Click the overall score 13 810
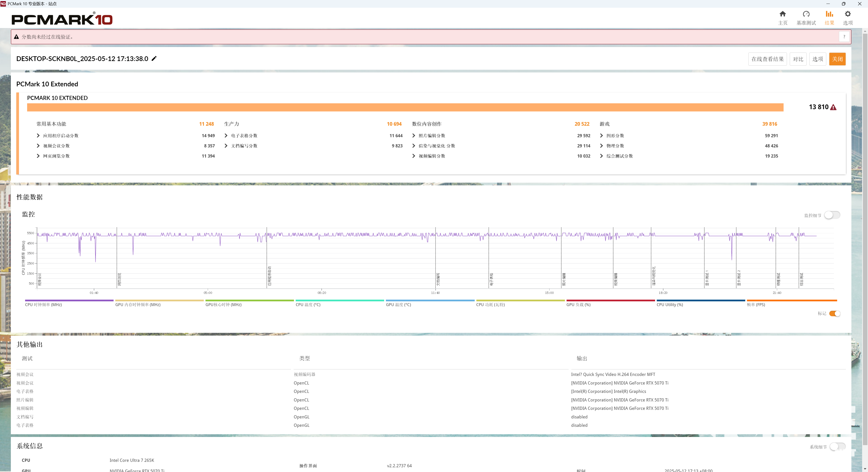This screenshot has width=868, height=472. 818,107
